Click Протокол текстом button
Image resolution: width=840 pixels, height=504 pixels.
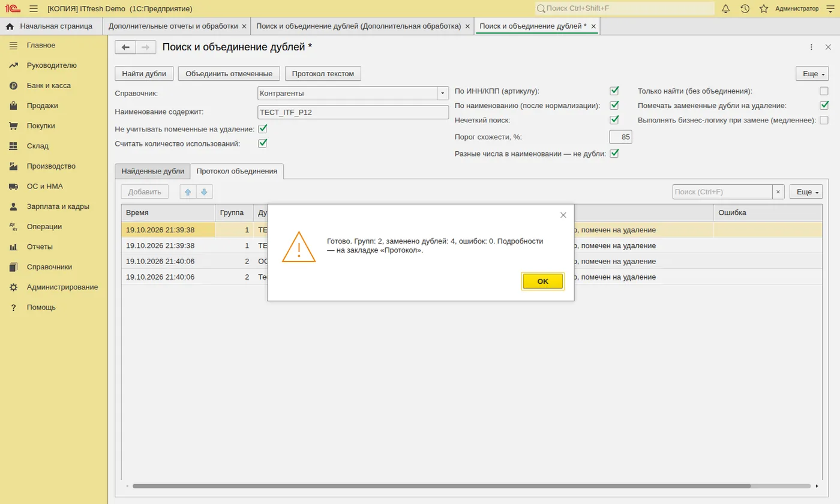point(323,74)
